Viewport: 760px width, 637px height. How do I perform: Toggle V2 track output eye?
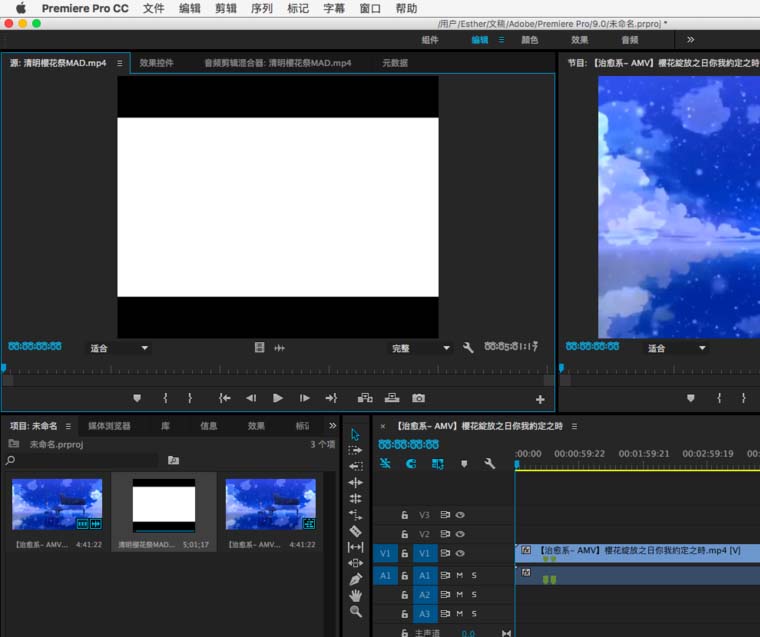(460, 534)
